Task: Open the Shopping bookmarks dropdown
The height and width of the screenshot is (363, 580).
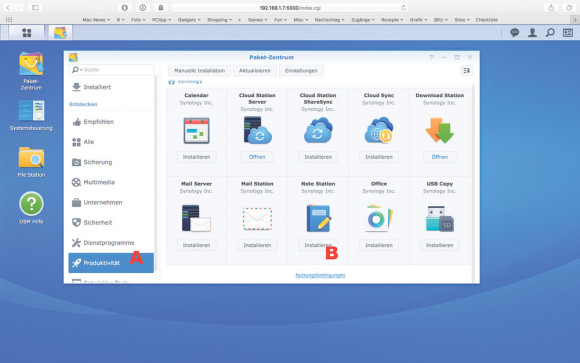Action: [x=220, y=20]
